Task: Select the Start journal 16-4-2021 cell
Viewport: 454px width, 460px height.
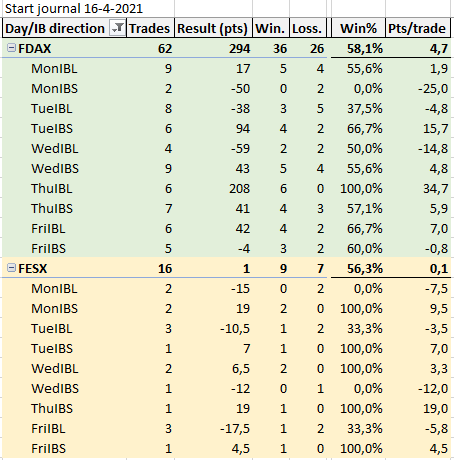Action: [74, 8]
